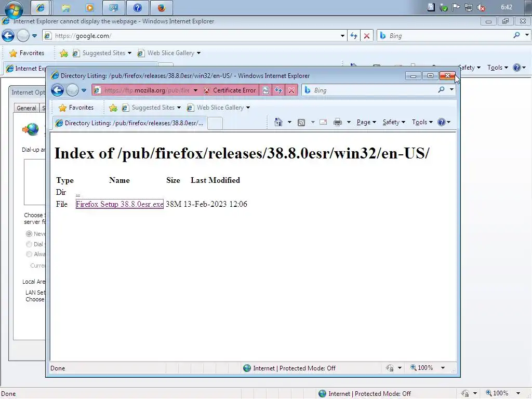Open Action Center flag tray icon
The image size is (532, 399).
456,7
